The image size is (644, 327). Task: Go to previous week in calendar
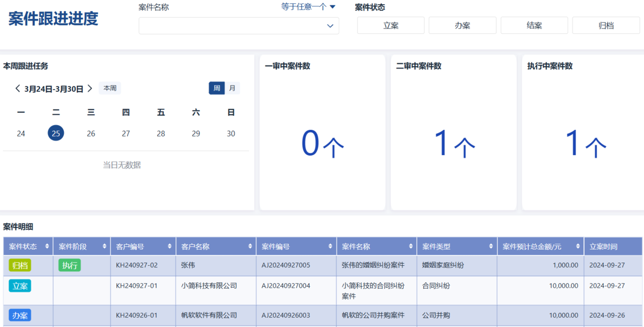tap(18, 89)
